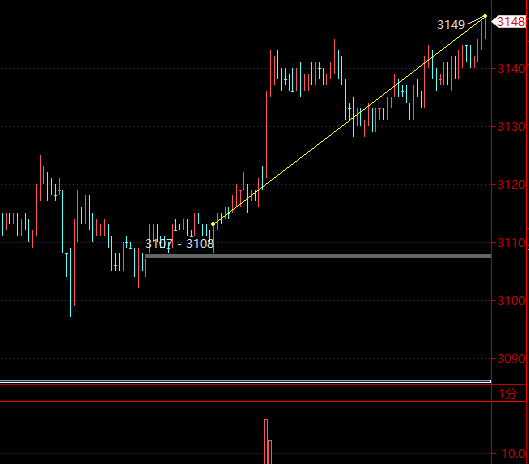The height and width of the screenshot is (464, 529).
Task: Select the "3107 - 3108" text annotation
Action: [x=179, y=244]
